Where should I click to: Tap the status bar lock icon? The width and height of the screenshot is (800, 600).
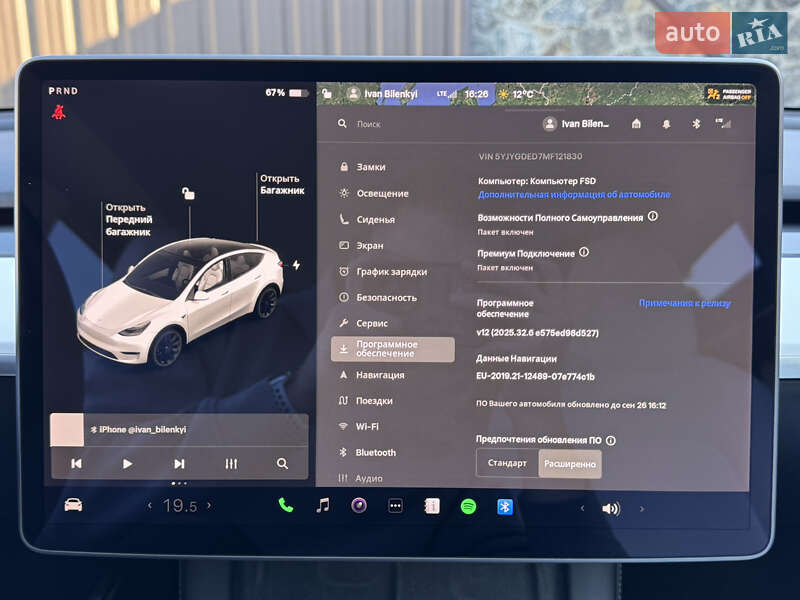[x=327, y=93]
